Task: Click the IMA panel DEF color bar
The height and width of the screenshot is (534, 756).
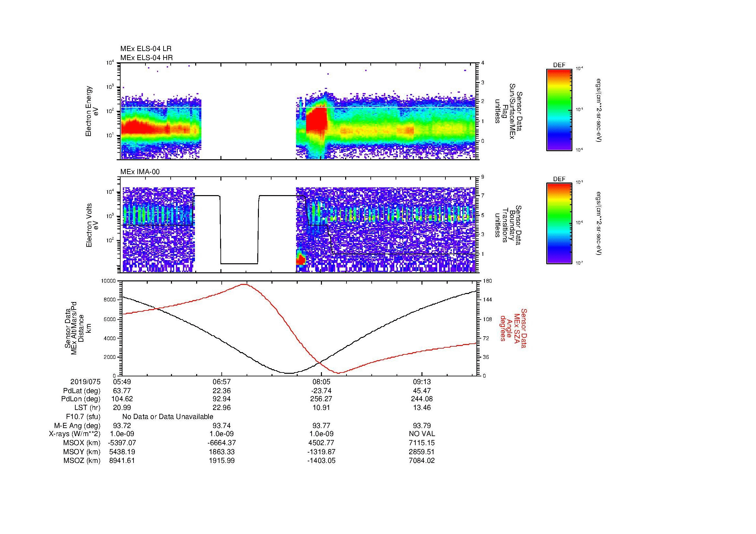Action: coord(559,224)
